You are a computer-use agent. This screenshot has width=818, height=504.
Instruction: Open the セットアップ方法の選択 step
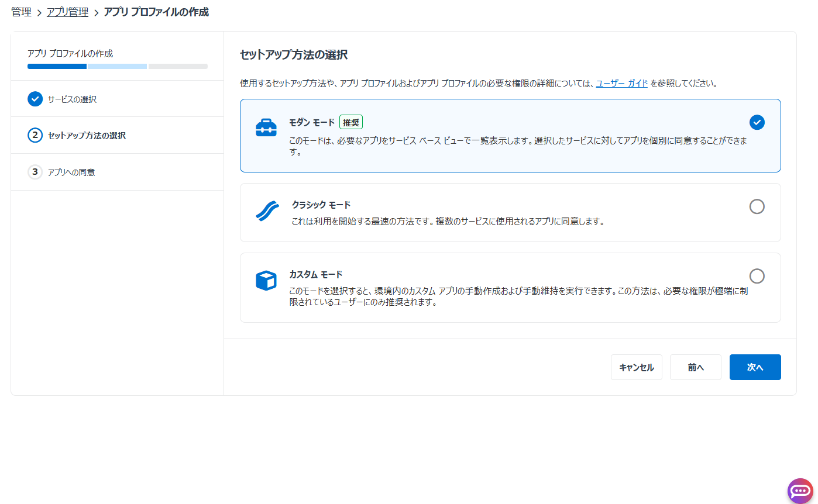117,136
